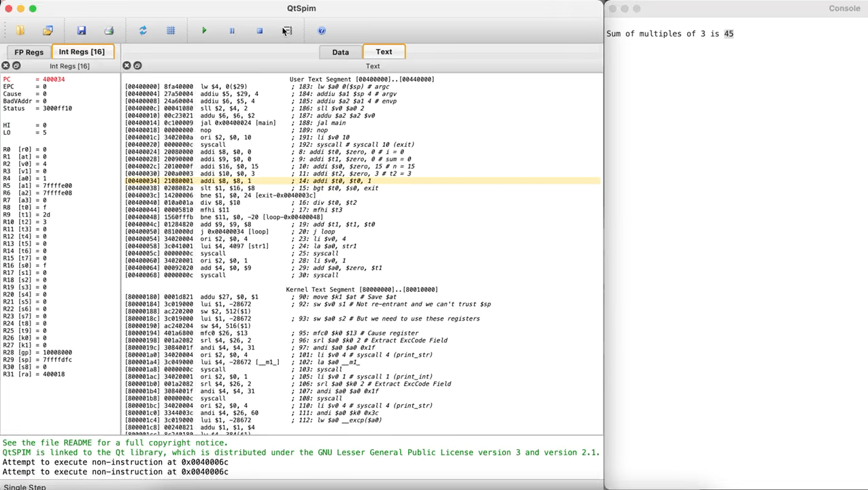This screenshot has height=490, width=868.
Task: Click the Clear Registers refresh icon
Action: (x=143, y=31)
